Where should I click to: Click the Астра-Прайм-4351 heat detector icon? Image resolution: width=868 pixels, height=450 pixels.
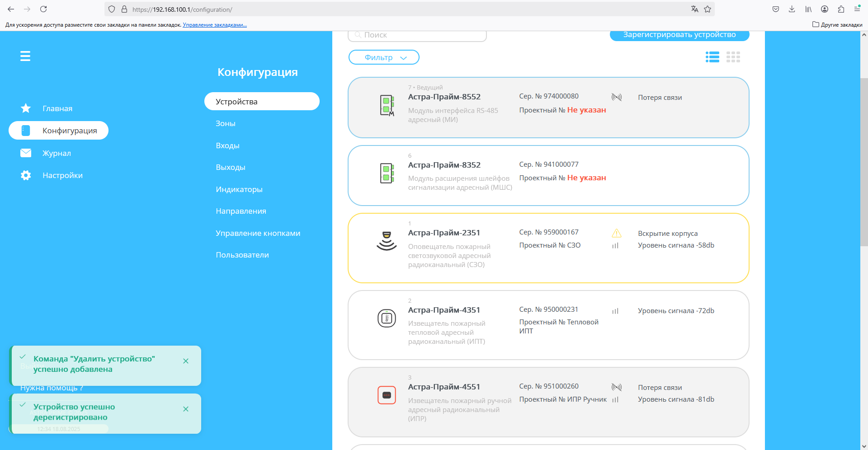pyautogui.click(x=387, y=319)
